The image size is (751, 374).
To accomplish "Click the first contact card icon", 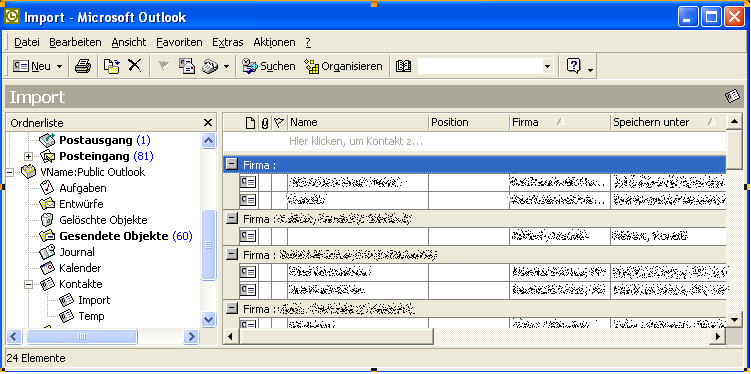I will [x=248, y=182].
